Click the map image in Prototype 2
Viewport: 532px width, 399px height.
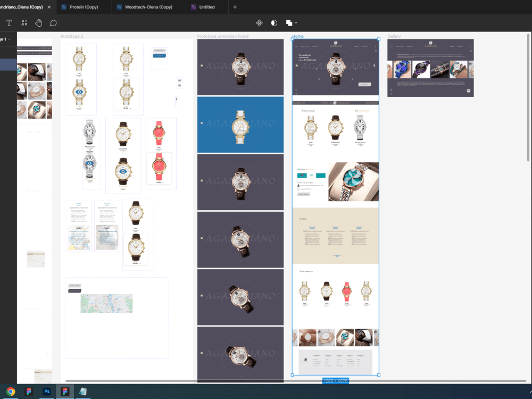[x=106, y=303]
